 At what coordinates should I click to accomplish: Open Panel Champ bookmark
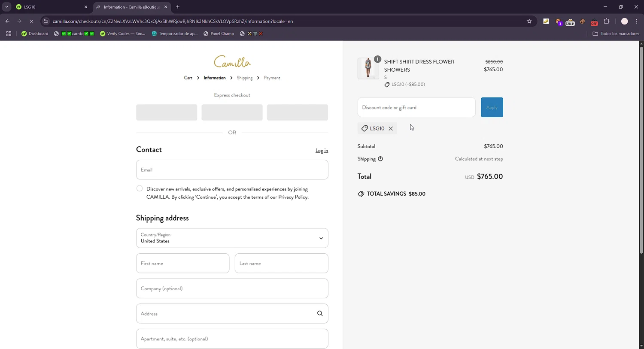pyautogui.click(x=219, y=33)
